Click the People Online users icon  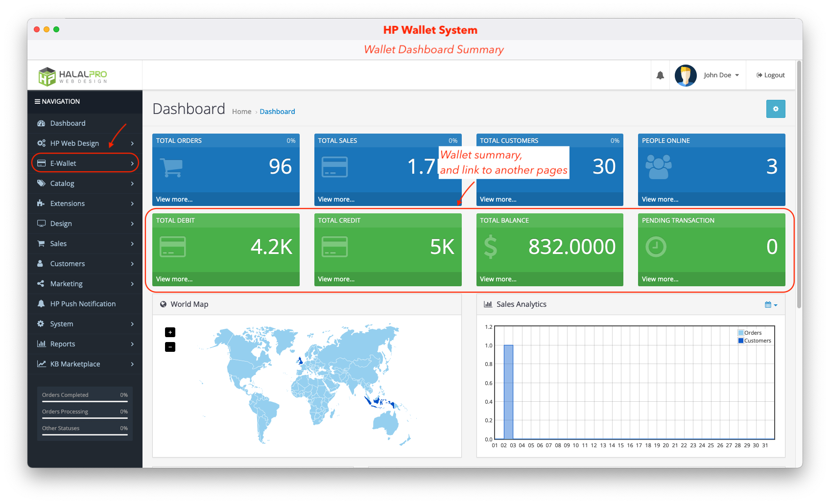pos(658,167)
